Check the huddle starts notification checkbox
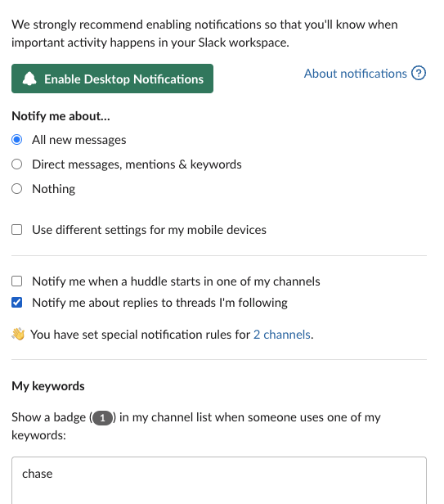Image resolution: width=444 pixels, height=504 pixels. [x=16, y=281]
